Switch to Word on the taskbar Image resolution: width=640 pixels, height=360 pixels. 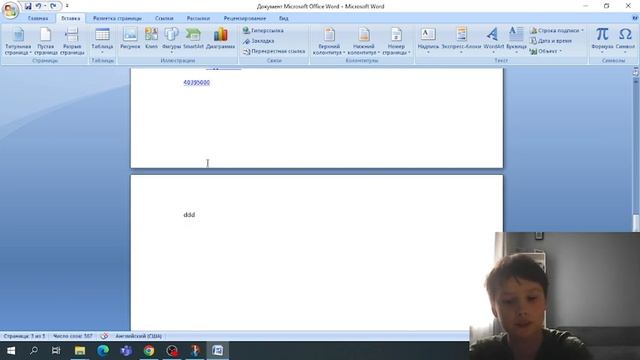point(218,351)
